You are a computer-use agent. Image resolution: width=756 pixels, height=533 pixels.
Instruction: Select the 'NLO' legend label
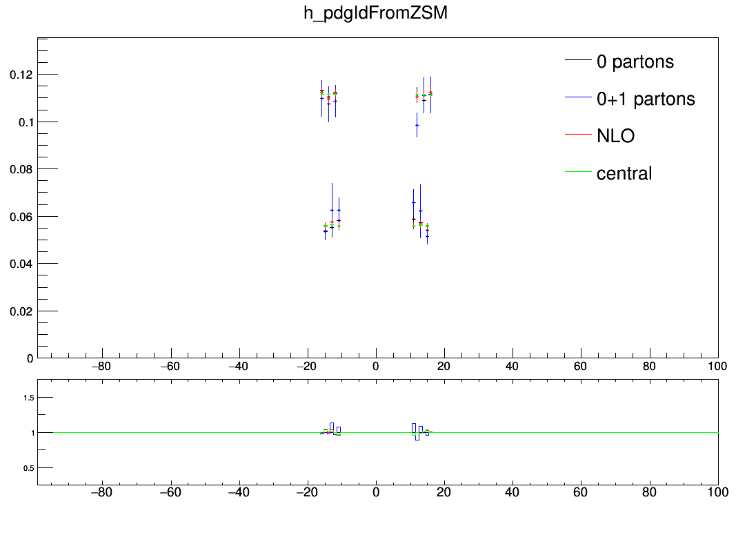pyautogui.click(x=616, y=135)
